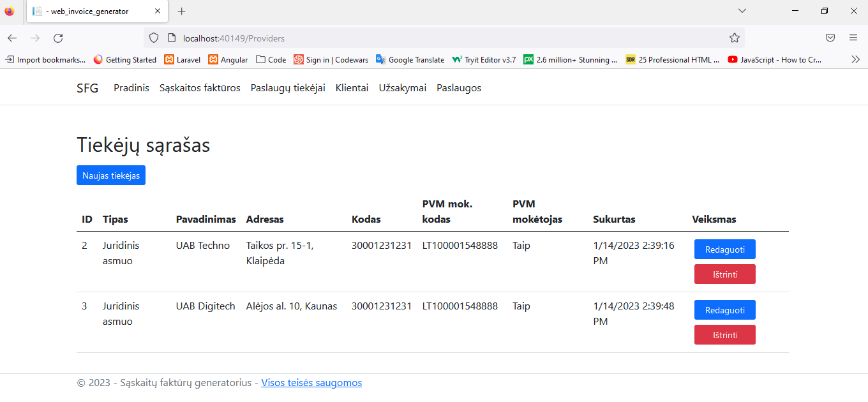Image resolution: width=868 pixels, height=402 pixels.
Task: Open the Firefox application menu
Action: [854, 38]
